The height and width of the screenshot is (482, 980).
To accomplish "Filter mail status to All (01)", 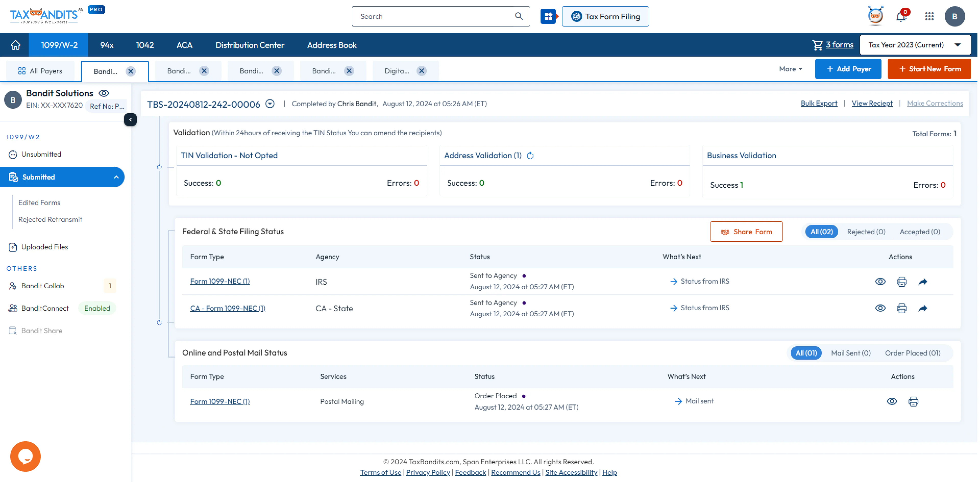I will 806,353.
